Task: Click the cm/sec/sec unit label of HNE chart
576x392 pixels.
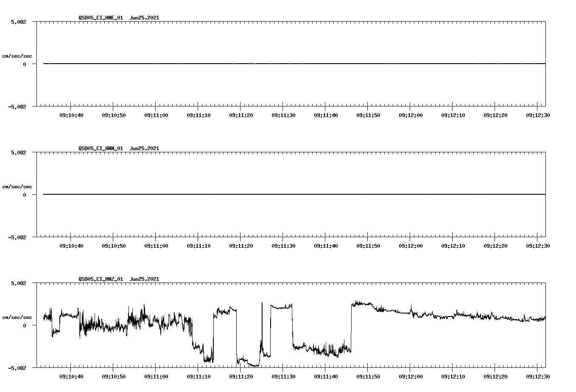Action: (17, 56)
